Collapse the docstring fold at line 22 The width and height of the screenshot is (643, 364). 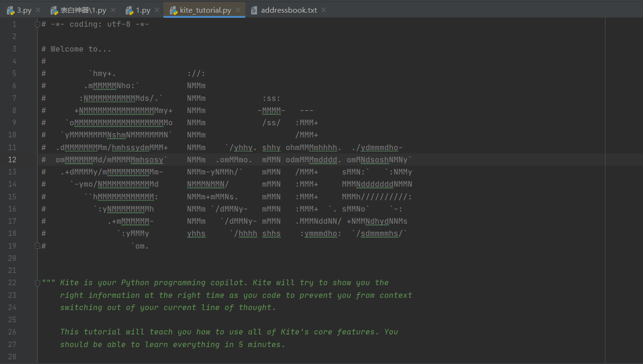37,282
